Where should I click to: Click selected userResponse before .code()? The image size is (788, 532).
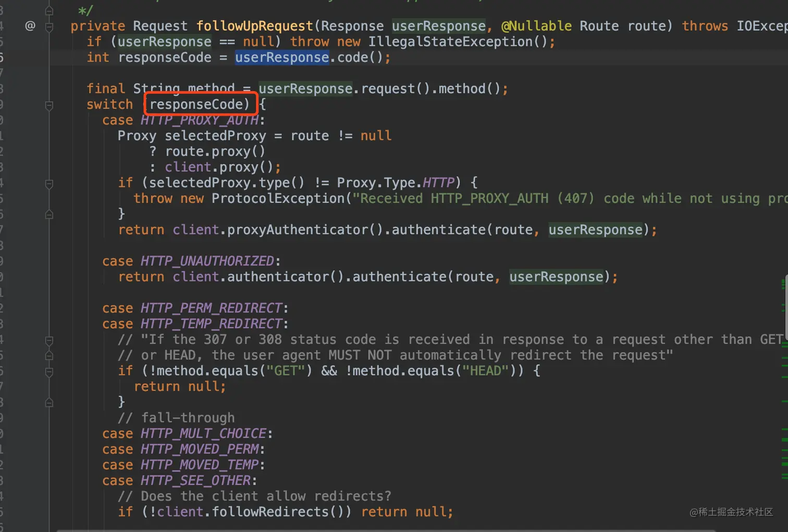coord(282,57)
